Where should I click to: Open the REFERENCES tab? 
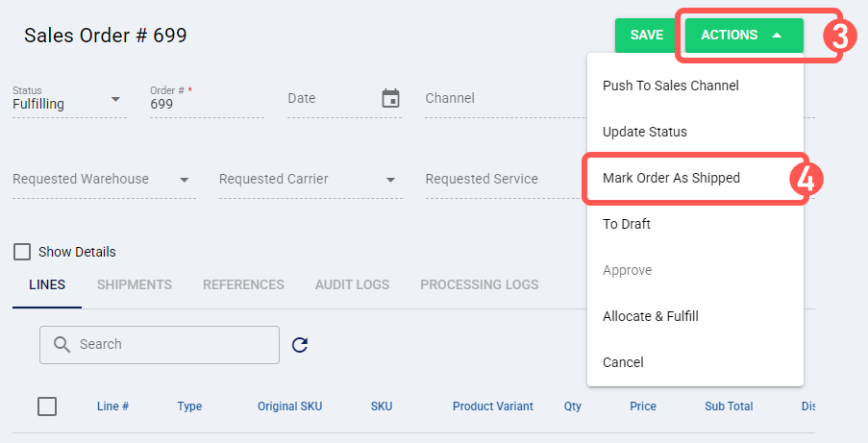coord(243,284)
